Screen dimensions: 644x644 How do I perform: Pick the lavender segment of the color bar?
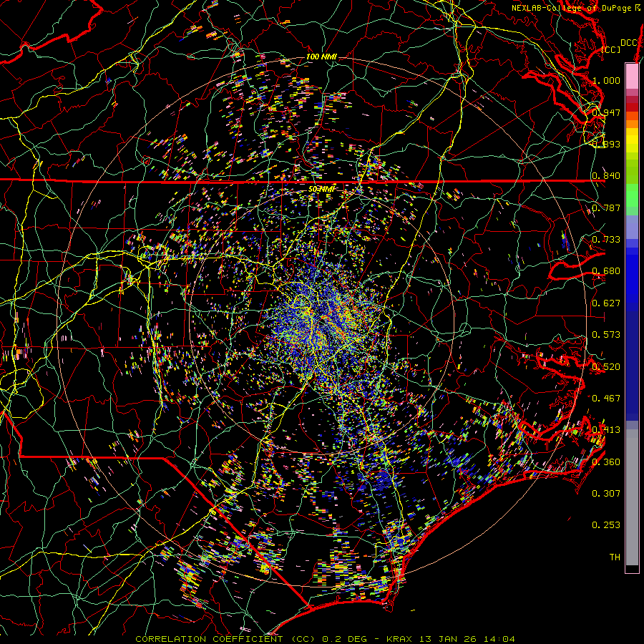click(x=632, y=227)
